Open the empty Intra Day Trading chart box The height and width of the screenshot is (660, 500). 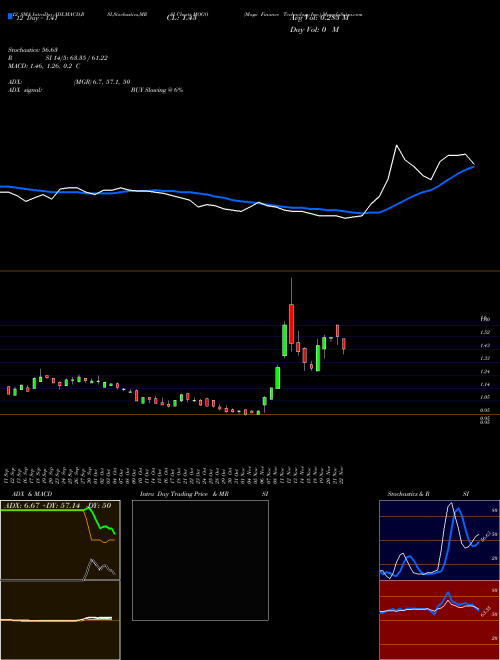coord(200,560)
